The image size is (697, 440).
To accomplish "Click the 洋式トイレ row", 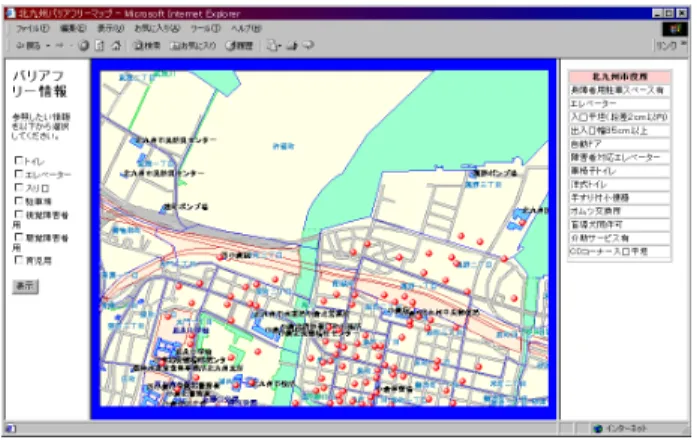I will coord(620,184).
